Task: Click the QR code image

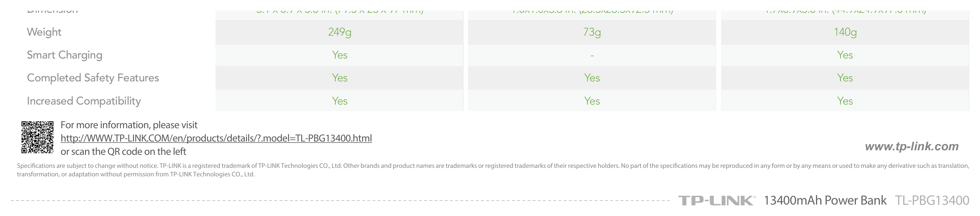Action: [37, 137]
